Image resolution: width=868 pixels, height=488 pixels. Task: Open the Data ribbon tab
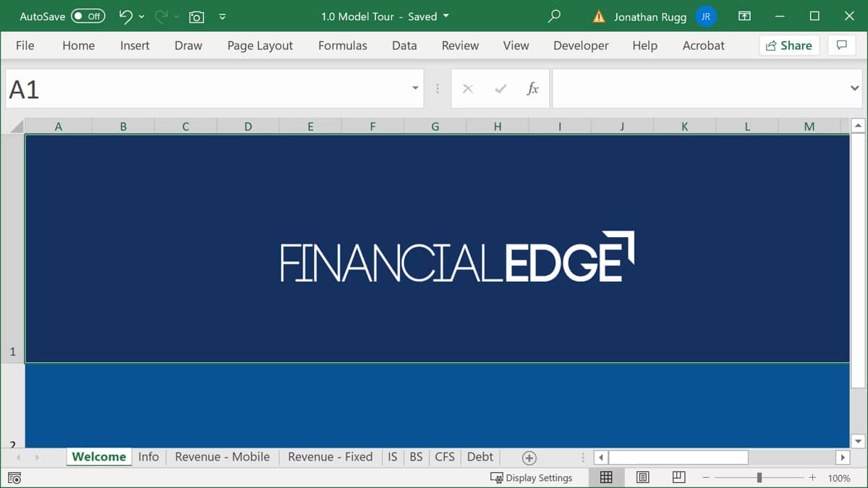point(404,45)
